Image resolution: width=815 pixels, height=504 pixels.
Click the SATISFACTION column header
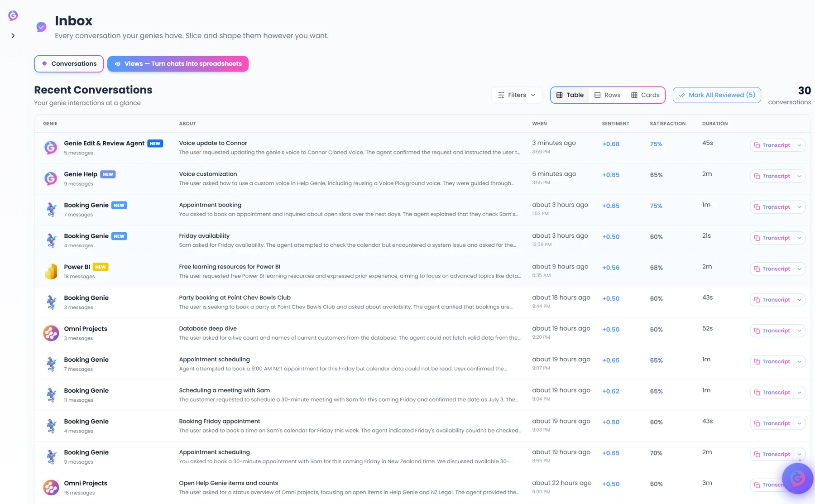tap(667, 124)
